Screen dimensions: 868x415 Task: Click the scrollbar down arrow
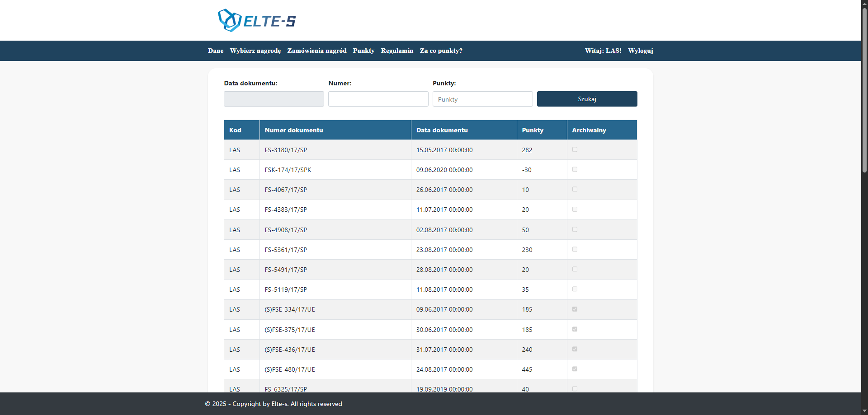[864, 411]
